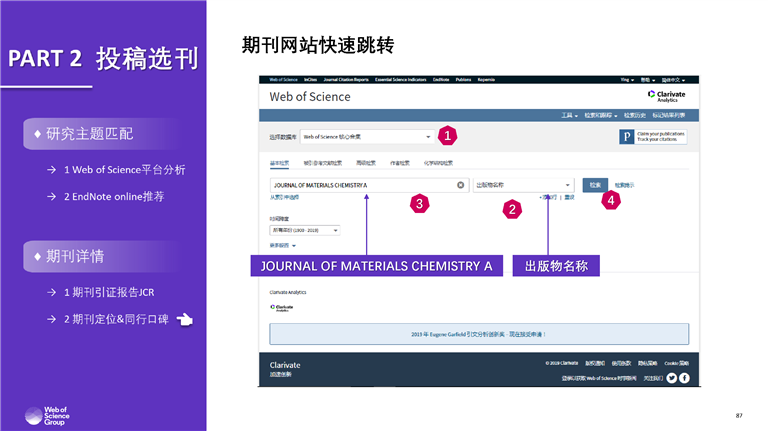Switch to the 高级检索 tab
This screenshot has height=431, width=768.
365,163
